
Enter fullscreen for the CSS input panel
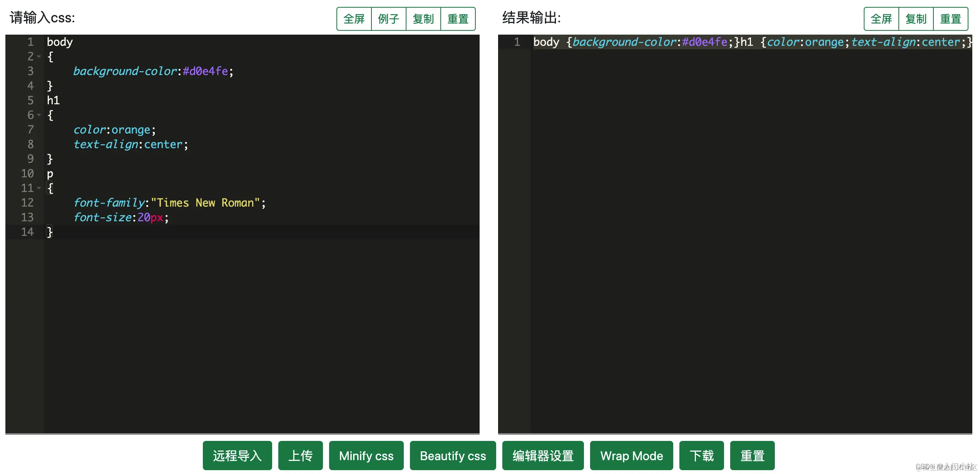click(354, 18)
